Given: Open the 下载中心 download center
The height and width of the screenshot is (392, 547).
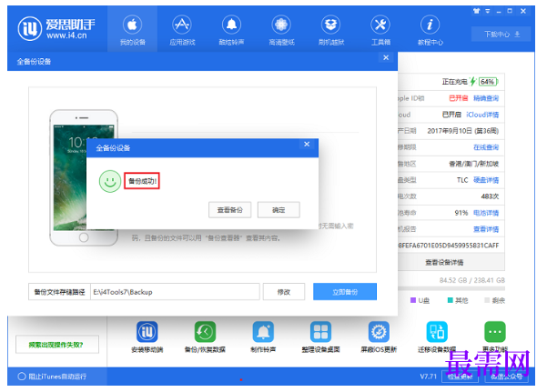Looking at the screenshot, I should (501, 35).
